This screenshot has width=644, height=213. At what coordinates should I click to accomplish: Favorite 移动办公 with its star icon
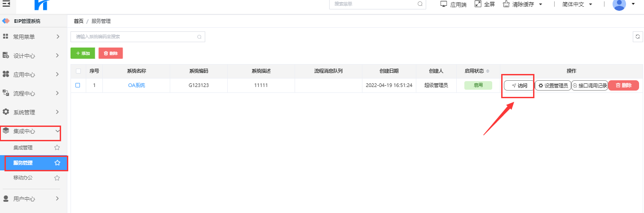click(57, 178)
